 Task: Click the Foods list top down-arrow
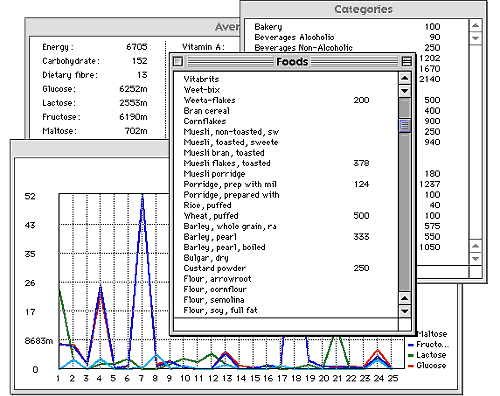[405, 91]
